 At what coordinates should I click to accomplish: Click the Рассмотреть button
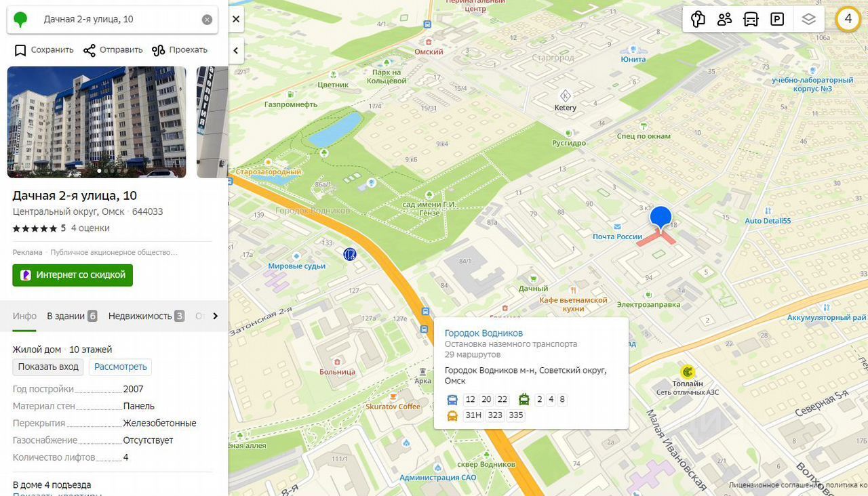pyautogui.click(x=120, y=367)
